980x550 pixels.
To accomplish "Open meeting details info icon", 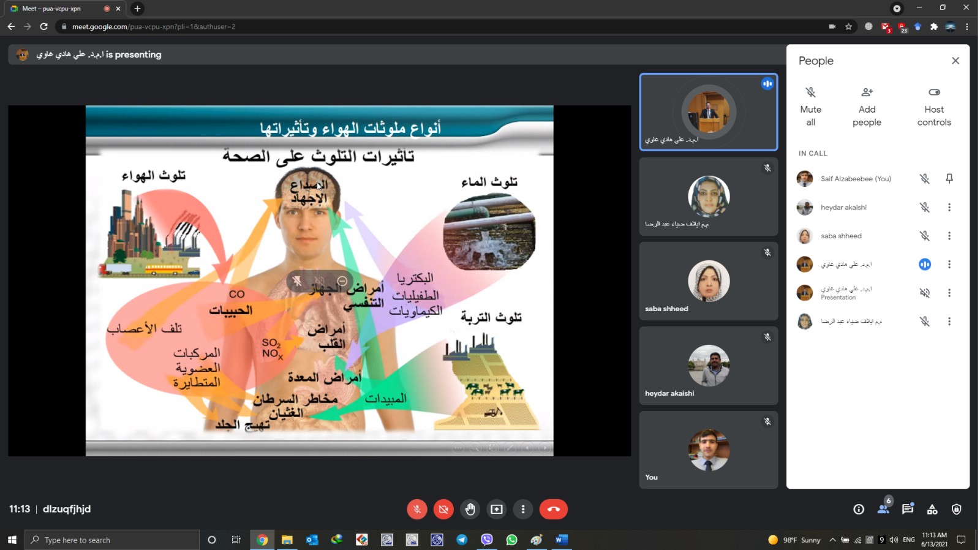I will point(859,509).
